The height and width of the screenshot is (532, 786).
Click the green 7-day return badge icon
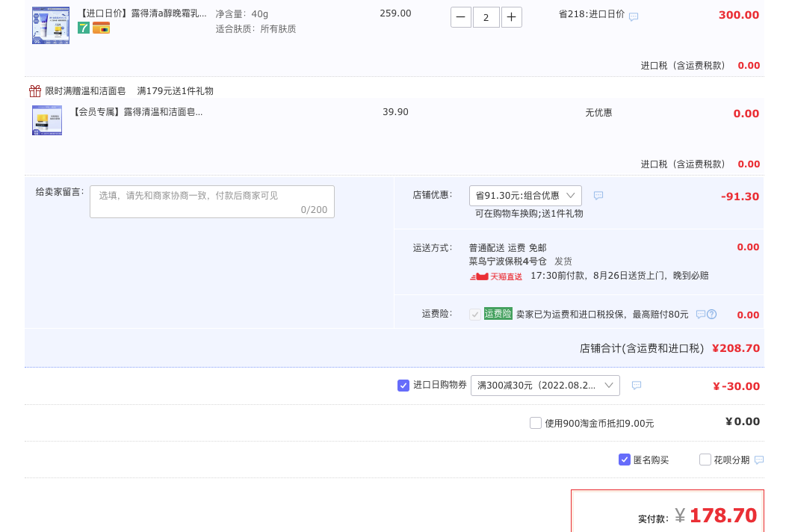pos(84,28)
